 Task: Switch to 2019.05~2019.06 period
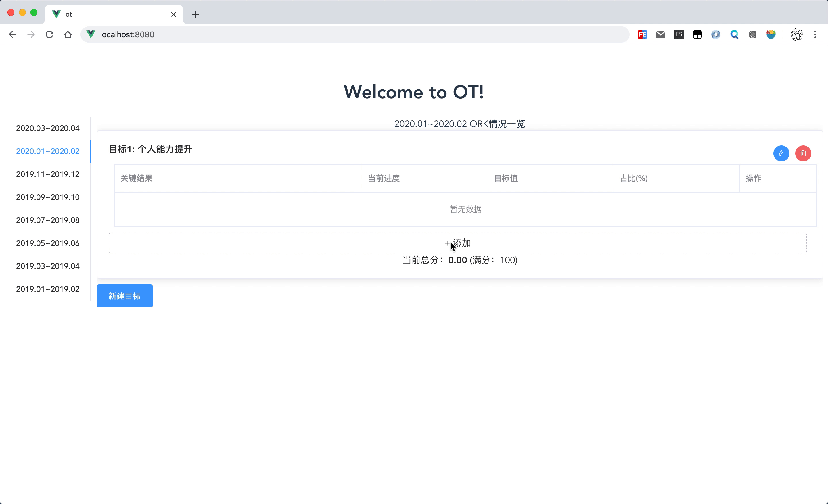pos(48,243)
